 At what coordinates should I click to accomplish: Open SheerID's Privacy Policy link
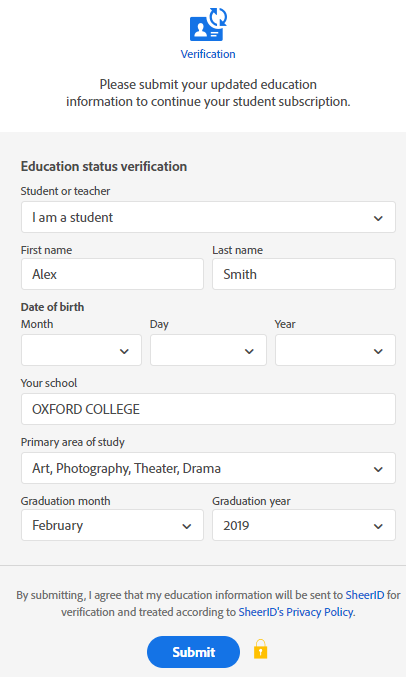[x=296, y=612]
